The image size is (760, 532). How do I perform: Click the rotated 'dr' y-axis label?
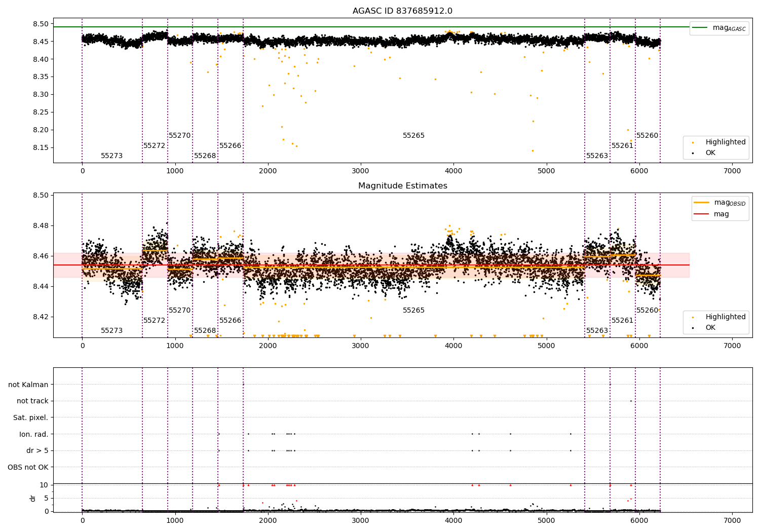pos(33,498)
